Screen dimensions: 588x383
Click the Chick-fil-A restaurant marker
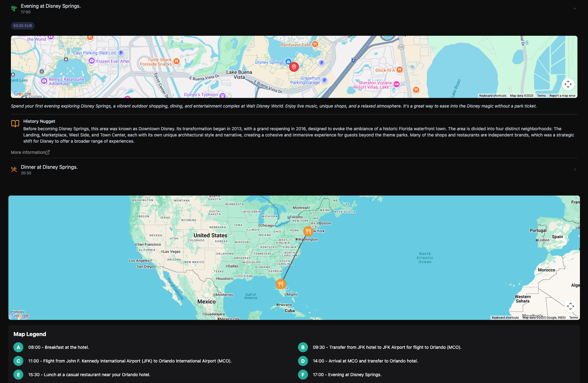pyautogui.click(x=399, y=70)
